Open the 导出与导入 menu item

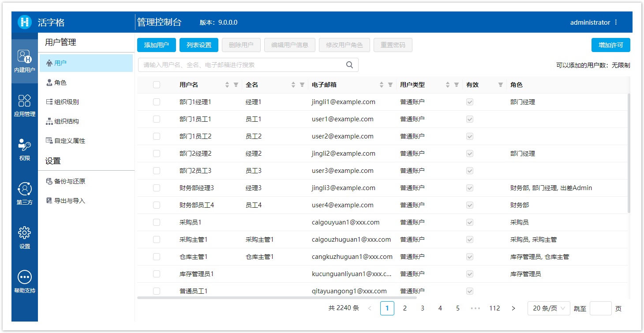(86, 201)
